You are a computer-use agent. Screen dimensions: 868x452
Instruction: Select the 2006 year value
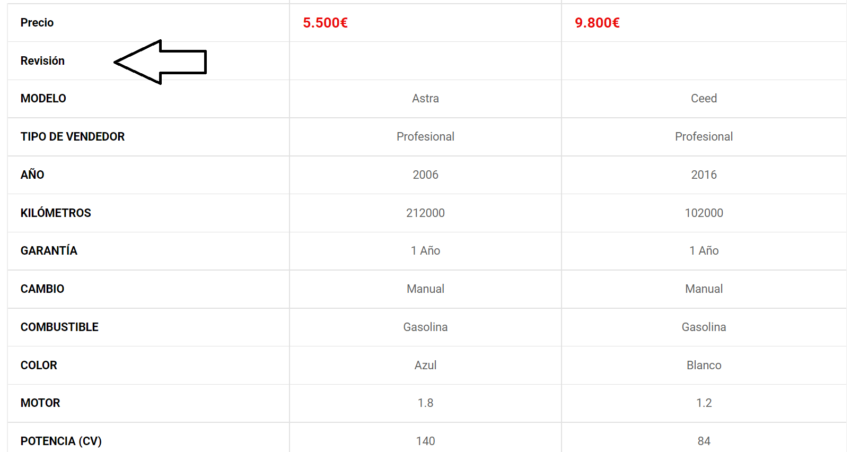425,175
